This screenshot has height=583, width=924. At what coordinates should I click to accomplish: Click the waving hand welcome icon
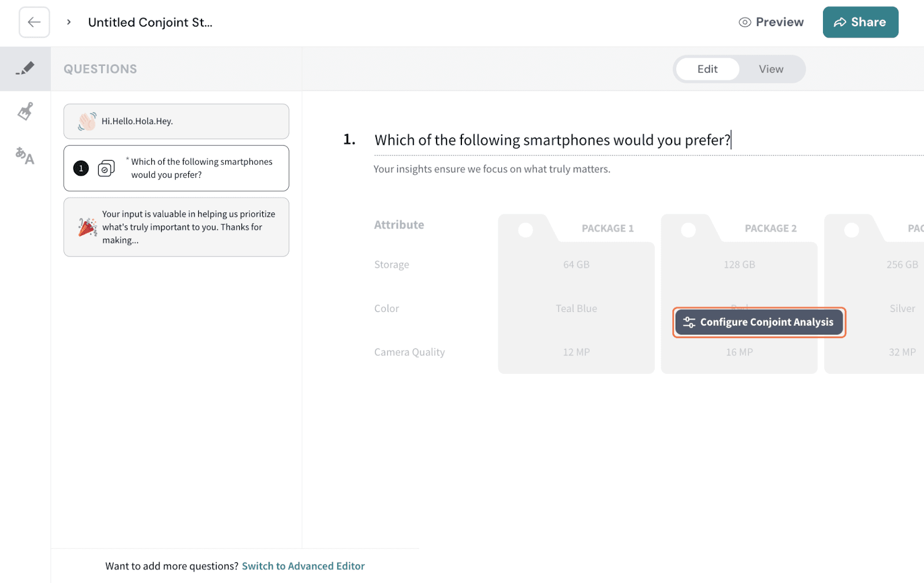(x=87, y=121)
